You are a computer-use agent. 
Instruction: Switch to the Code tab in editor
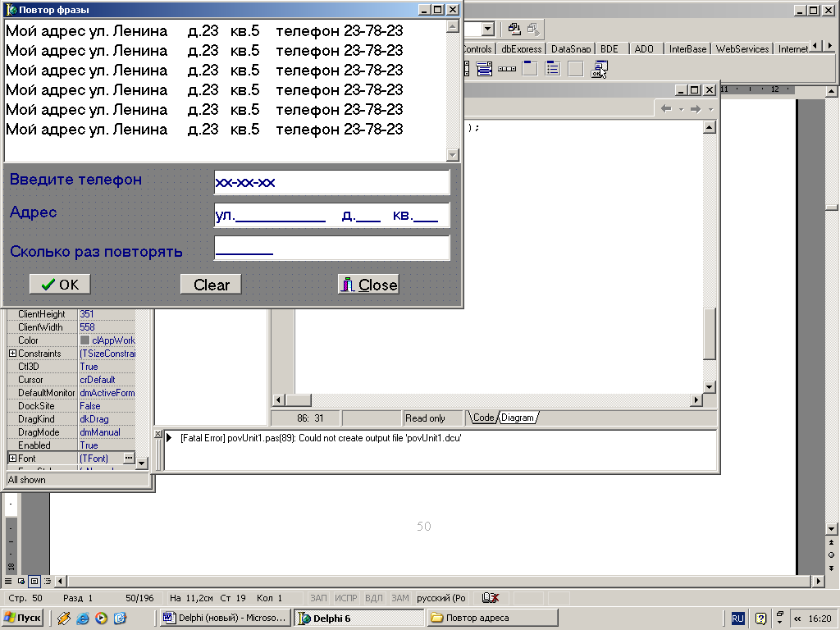tap(483, 418)
